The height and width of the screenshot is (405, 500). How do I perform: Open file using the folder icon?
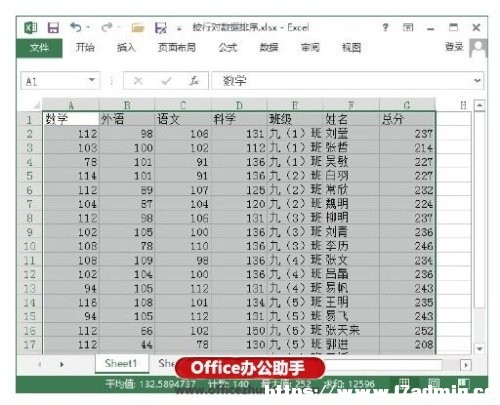tap(138, 28)
